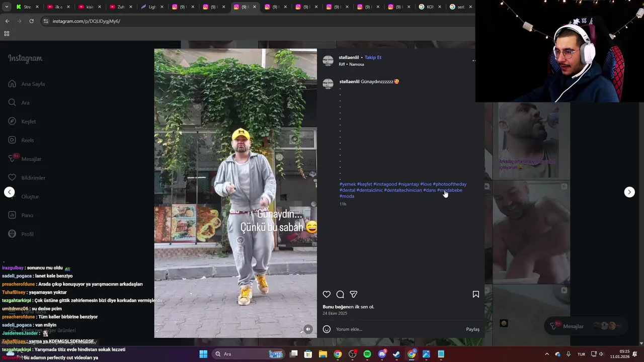The image size is (644, 362).
Task: Open the Riff • Namosa audio link
Action: [351, 64]
